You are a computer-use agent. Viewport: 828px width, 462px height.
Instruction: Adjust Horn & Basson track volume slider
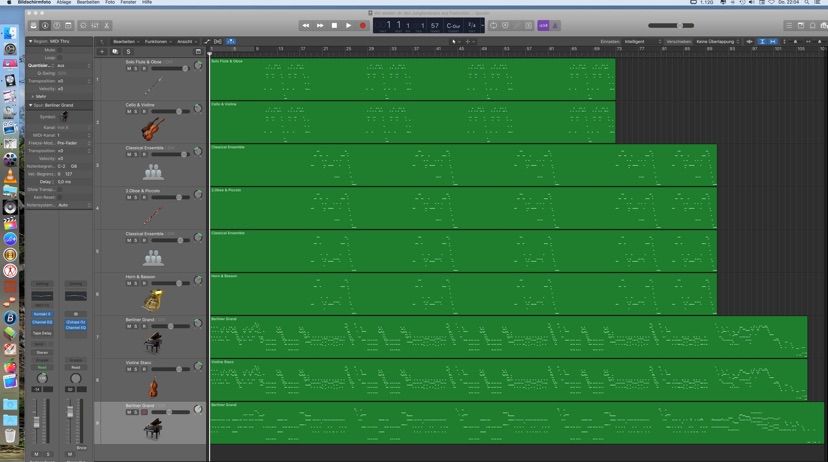(x=170, y=284)
